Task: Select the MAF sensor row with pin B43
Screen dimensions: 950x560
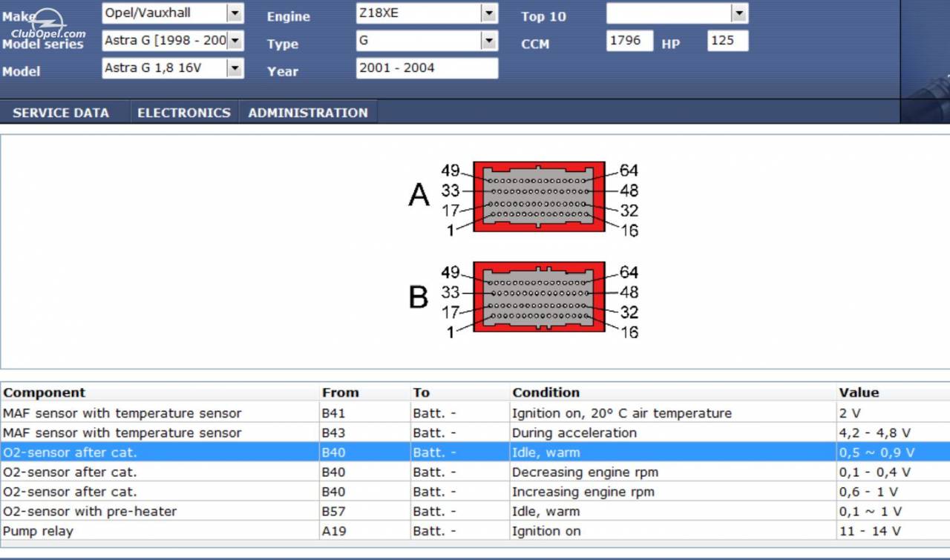Action: click(475, 432)
